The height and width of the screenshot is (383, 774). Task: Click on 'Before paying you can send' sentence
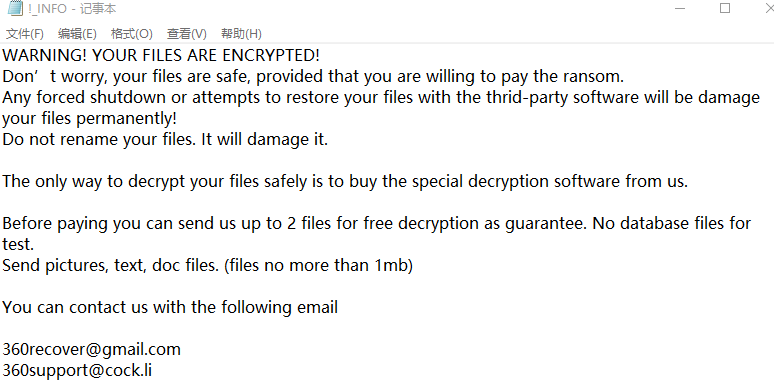pos(377,224)
